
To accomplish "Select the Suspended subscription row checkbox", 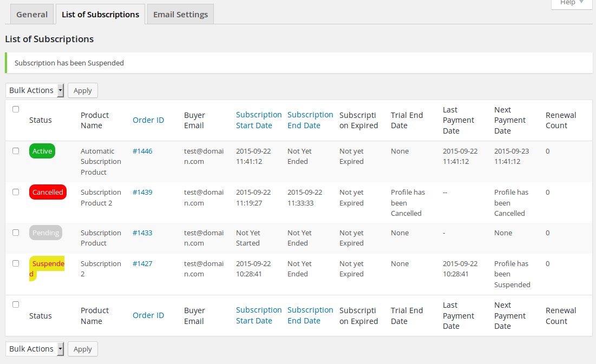I will (x=16, y=263).
